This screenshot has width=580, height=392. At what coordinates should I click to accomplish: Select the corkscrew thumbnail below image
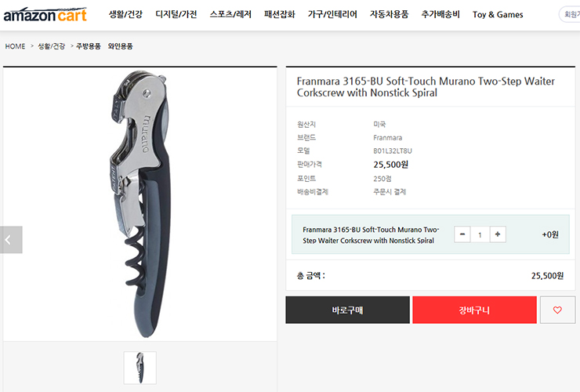(x=140, y=368)
